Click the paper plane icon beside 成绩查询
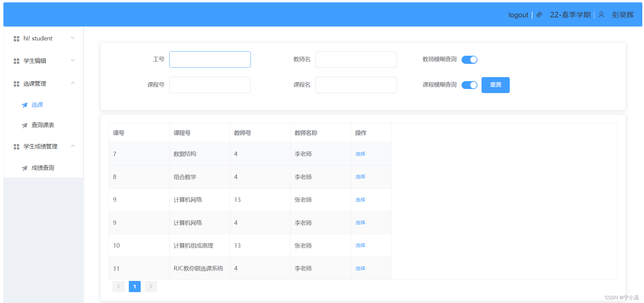Image resolution: width=644 pixels, height=303 pixels. 24,168
